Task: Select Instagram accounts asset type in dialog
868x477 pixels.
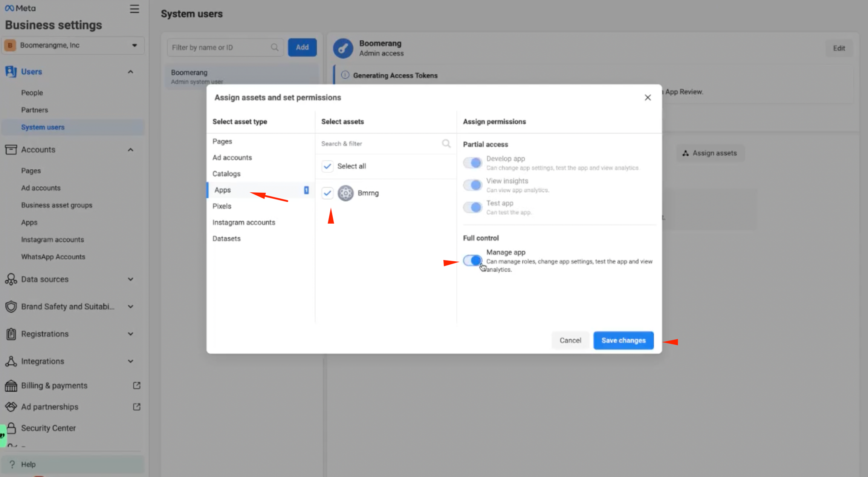Action: (x=244, y=222)
